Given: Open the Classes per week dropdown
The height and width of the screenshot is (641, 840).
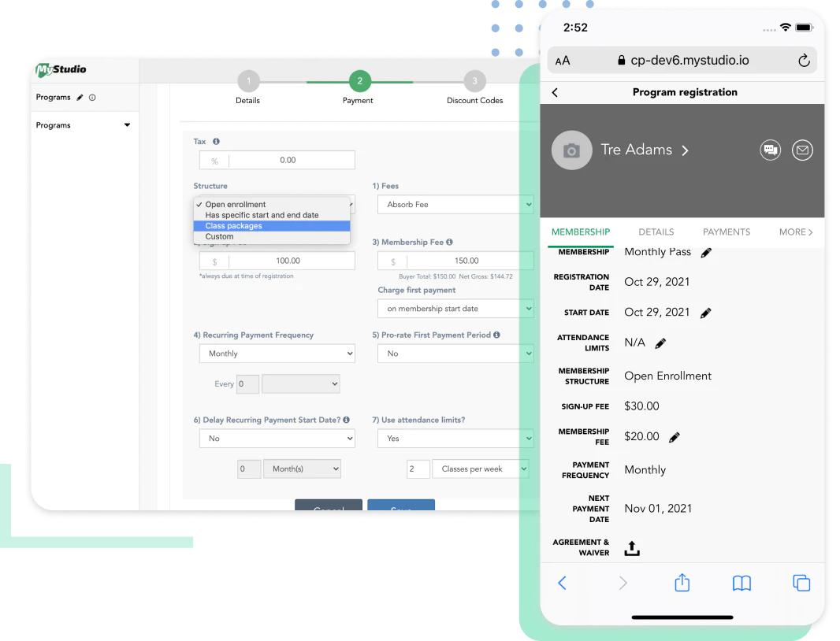Looking at the screenshot, I should click(481, 469).
